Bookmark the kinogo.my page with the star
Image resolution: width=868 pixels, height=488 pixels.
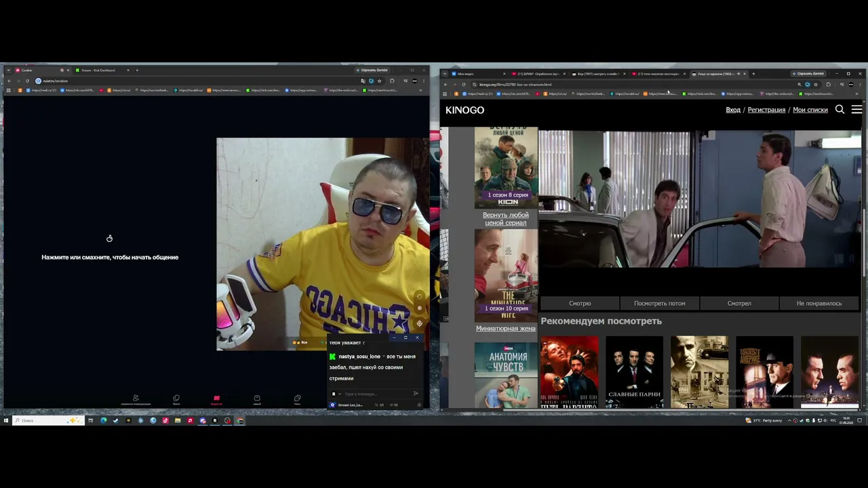816,85
